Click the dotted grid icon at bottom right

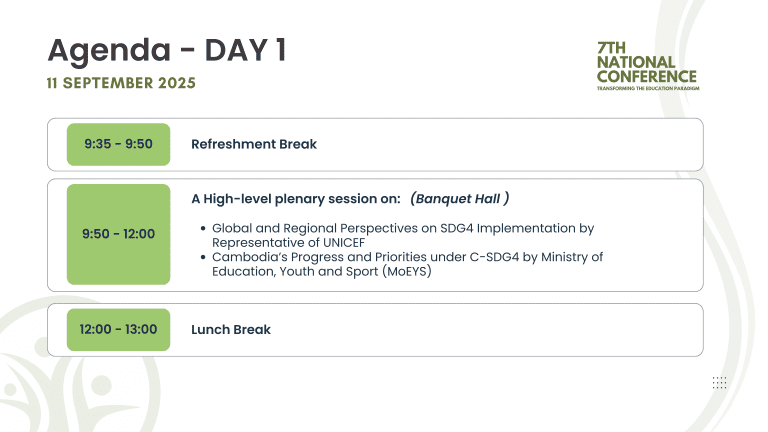(720, 383)
